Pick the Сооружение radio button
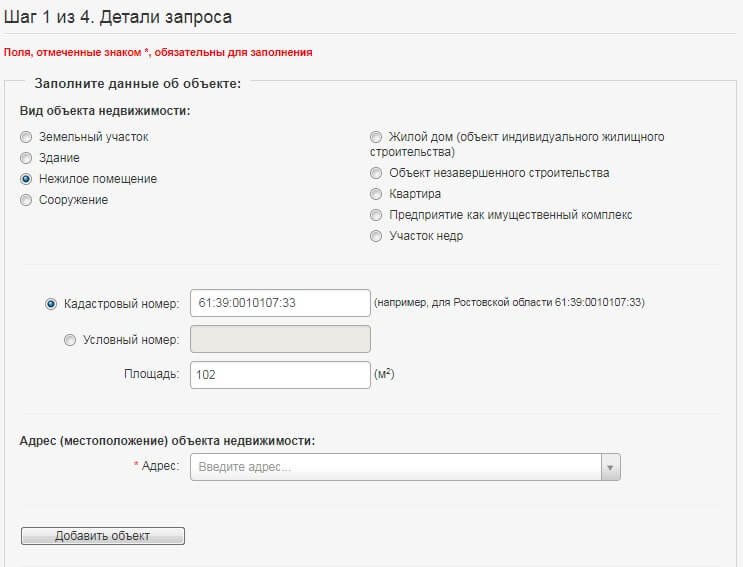 [27, 200]
